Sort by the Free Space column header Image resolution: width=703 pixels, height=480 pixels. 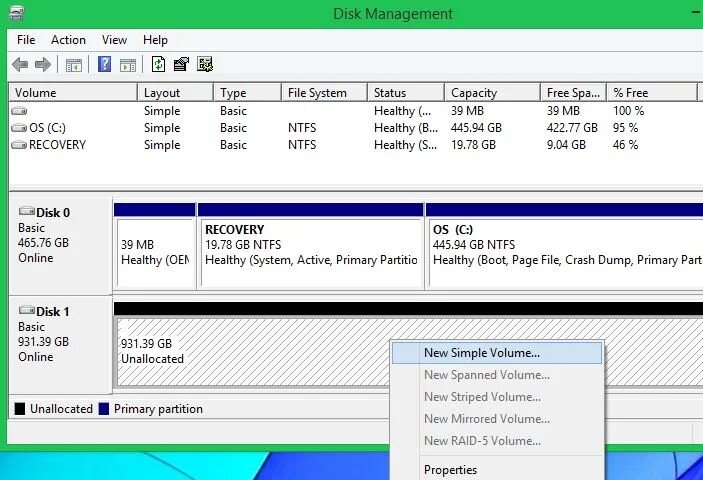573,93
